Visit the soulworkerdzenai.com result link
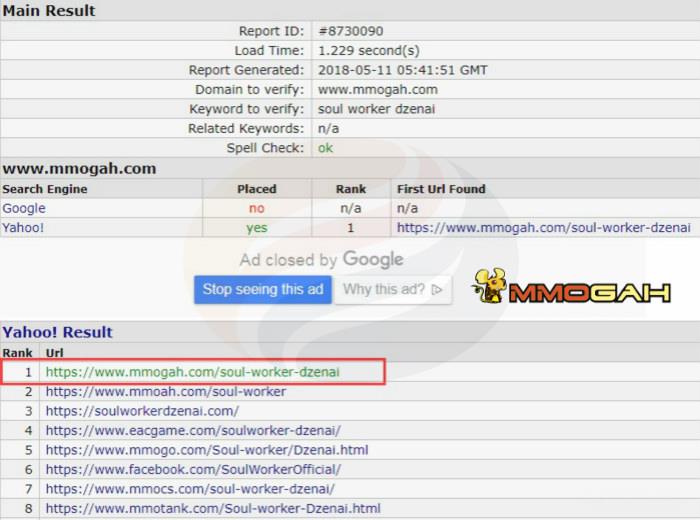Viewport: 700px width, 520px height. pos(142,411)
